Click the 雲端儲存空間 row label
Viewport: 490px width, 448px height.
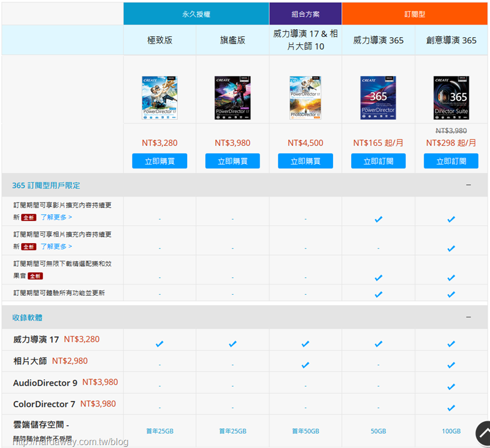41,425
